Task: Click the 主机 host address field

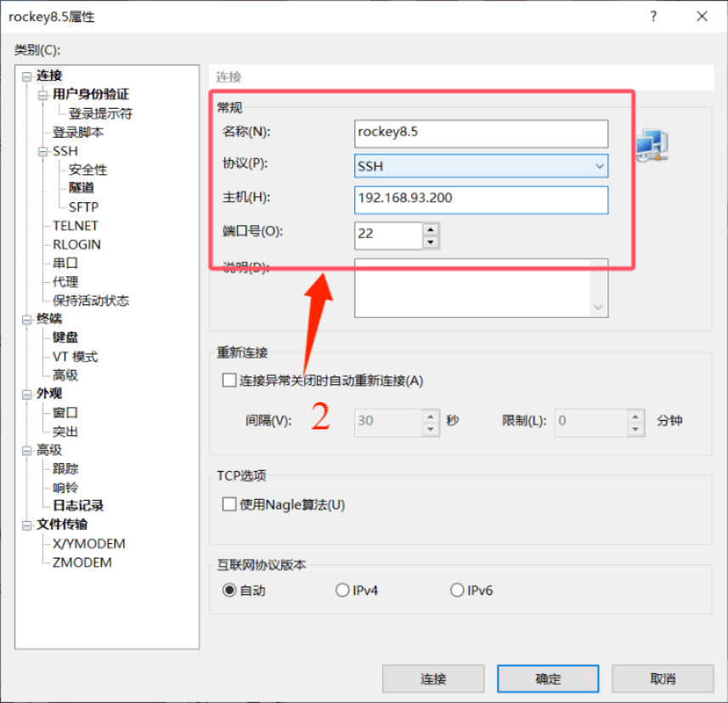Action: click(481, 199)
